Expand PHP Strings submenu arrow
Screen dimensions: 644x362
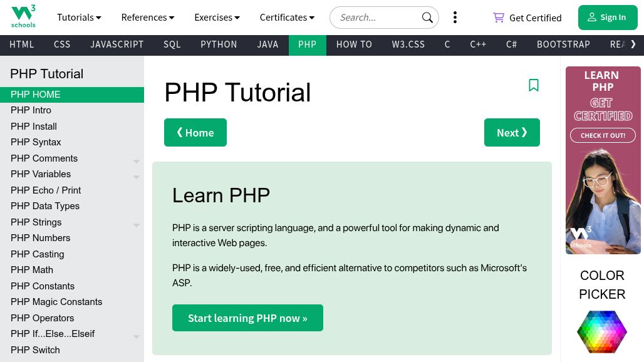click(136, 225)
